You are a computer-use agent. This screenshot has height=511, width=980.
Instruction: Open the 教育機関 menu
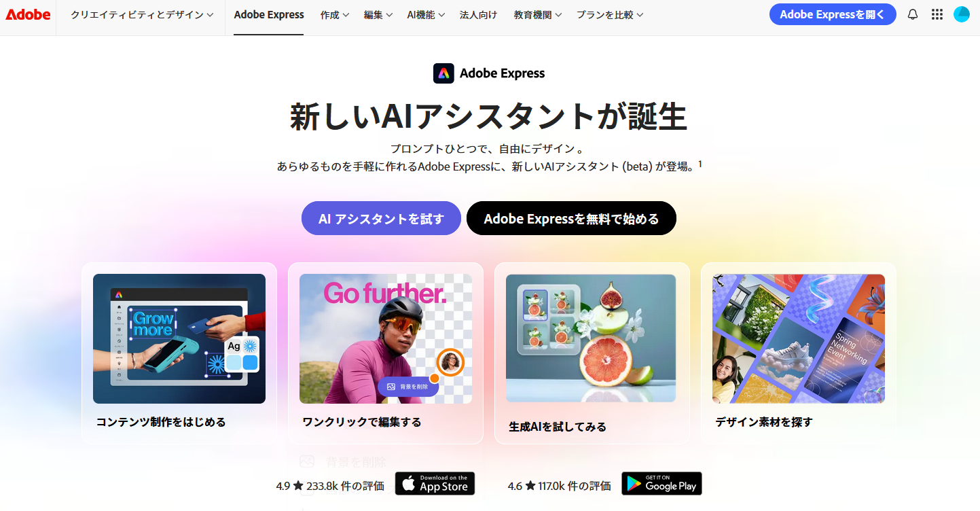(538, 15)
